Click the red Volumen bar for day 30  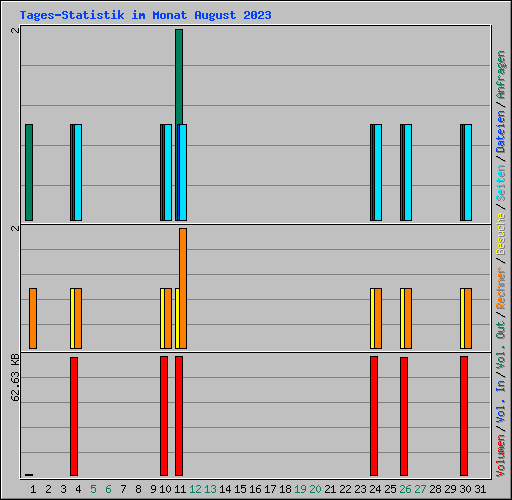(464, 416)
